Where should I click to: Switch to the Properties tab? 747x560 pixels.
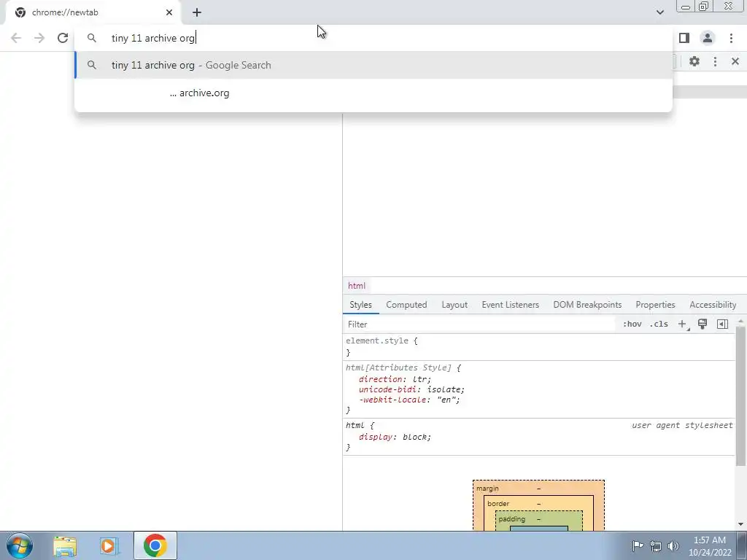click(x=655, y=305)
